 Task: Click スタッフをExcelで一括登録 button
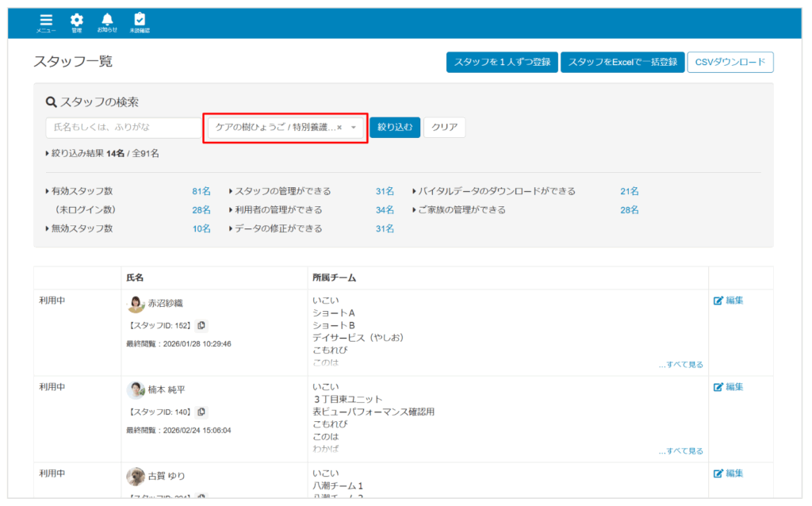click(x=622, y=63)
